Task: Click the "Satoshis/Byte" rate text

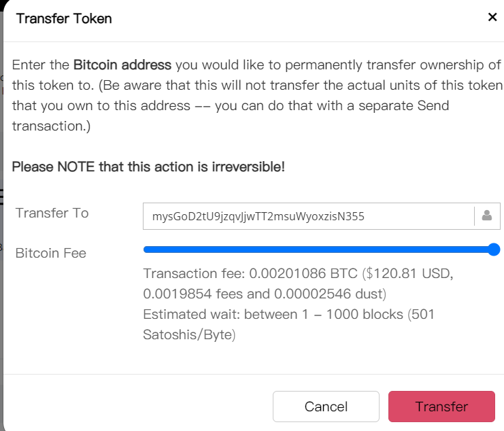Action: point(188,335)
